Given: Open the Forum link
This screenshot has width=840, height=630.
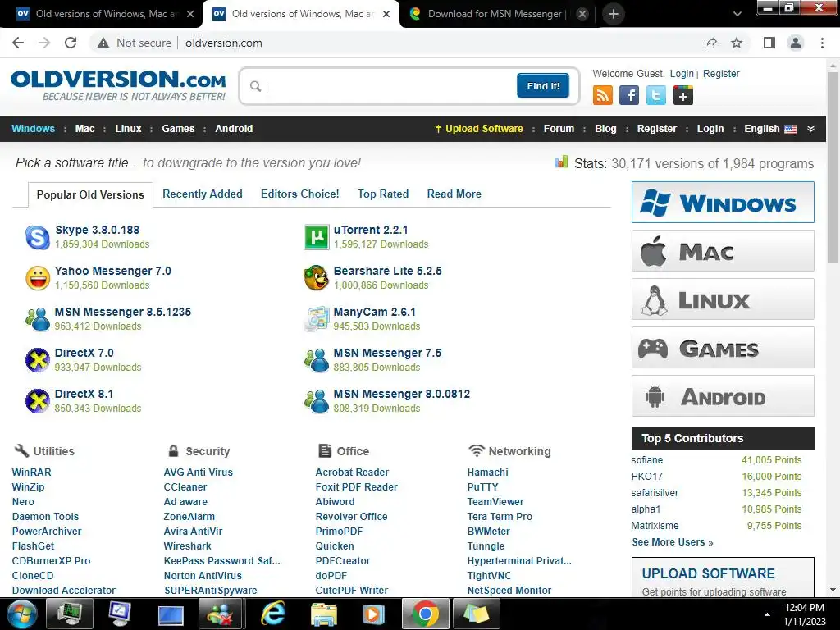Looking at the screenshot, I should (x=559, y=129).
